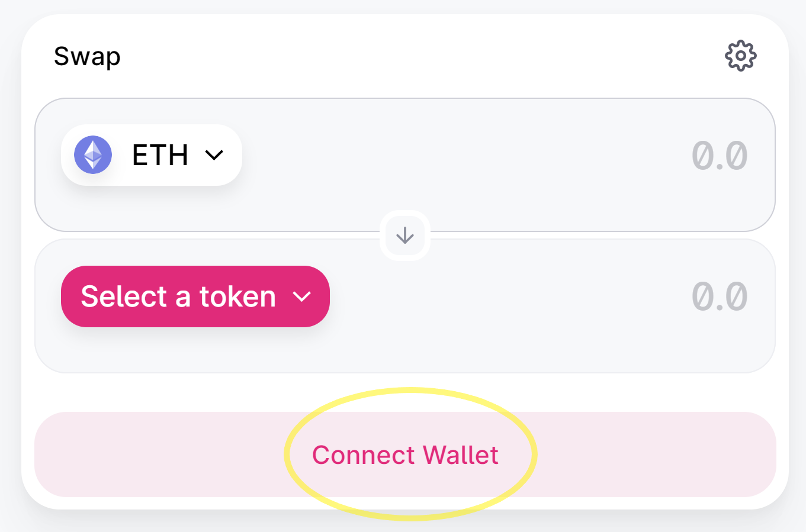
Task: Click the ETH text label
Action: coord(160,155)
